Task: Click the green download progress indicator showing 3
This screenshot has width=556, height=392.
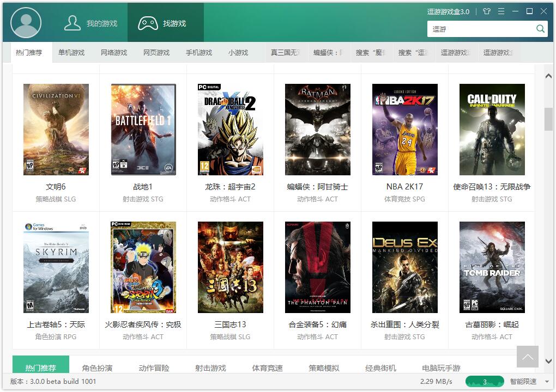Action: 485,381
